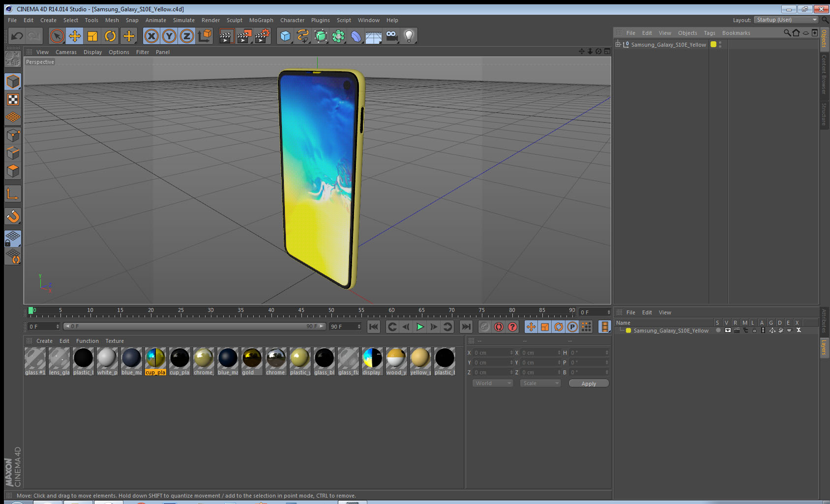Open the MoGraph menu
Image resolution: width=830 pixels, height=504 pixels.
261,20
